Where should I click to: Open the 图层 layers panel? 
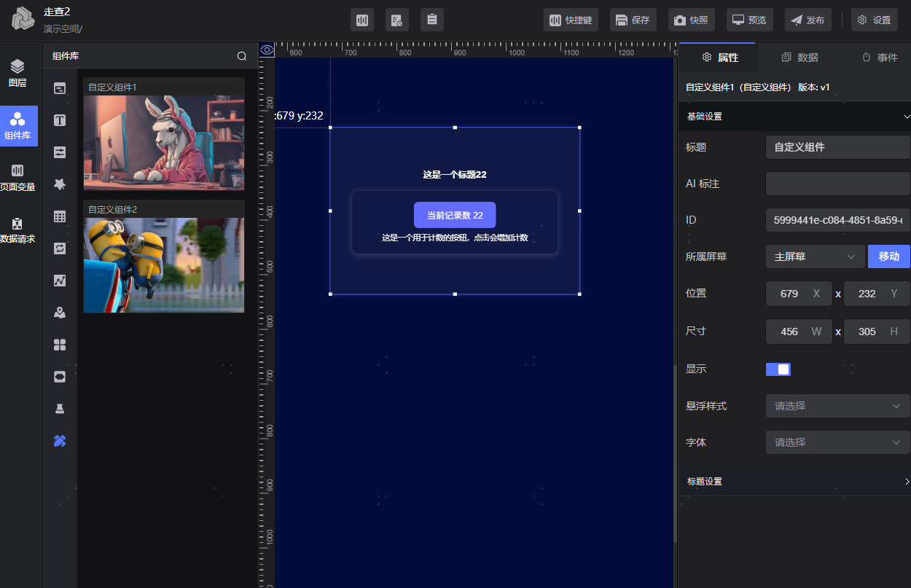pyautogui.click(x=17, y=74)
